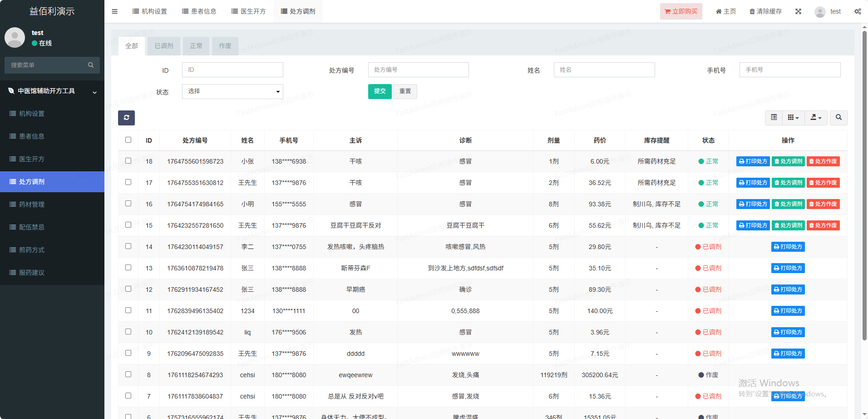
Task: Open the settings gears icon at top right
Action: coord(858,11)
